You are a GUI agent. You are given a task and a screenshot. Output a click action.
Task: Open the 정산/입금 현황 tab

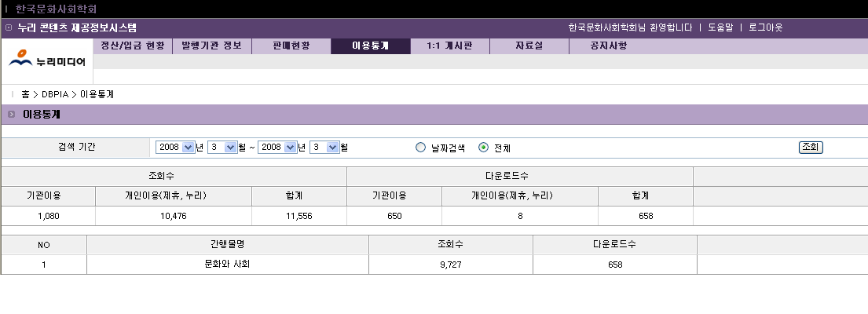click(133, 46)
